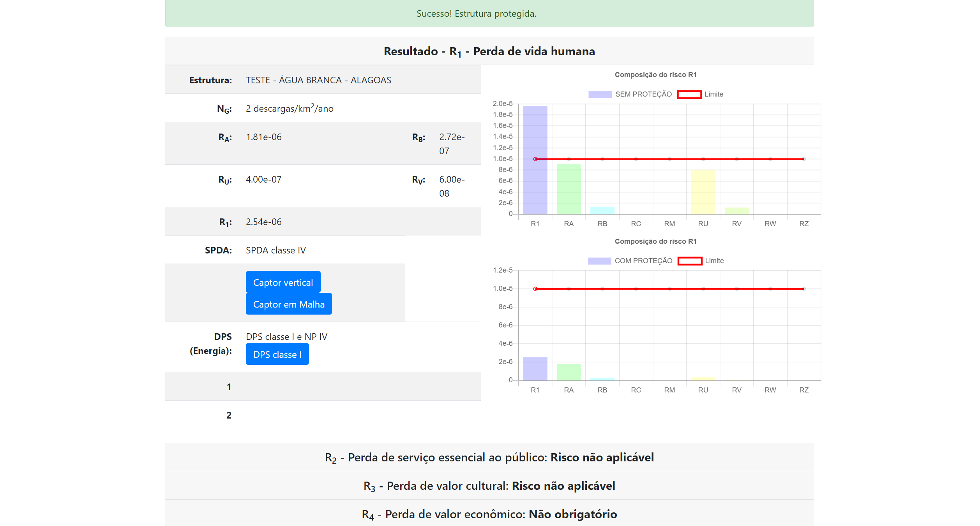Select table row labeled 2
This screenshot has height=526, width=980.
[229, 415]
